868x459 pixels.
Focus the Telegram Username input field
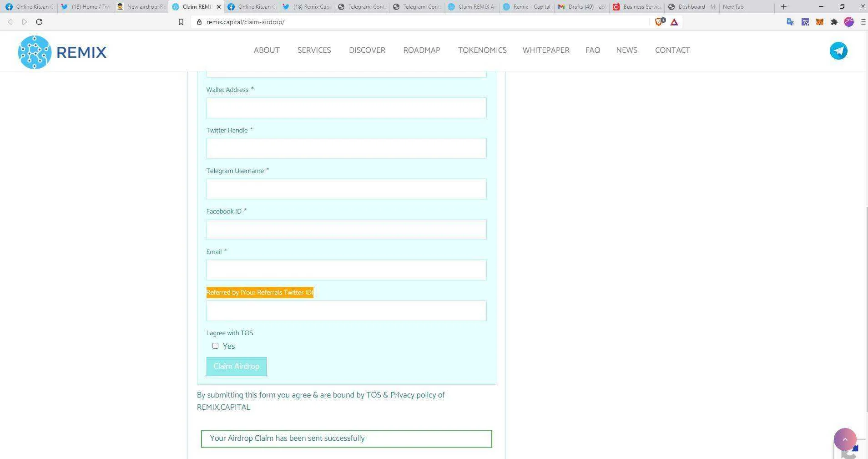pyautogui.click(x=346, y=189)
